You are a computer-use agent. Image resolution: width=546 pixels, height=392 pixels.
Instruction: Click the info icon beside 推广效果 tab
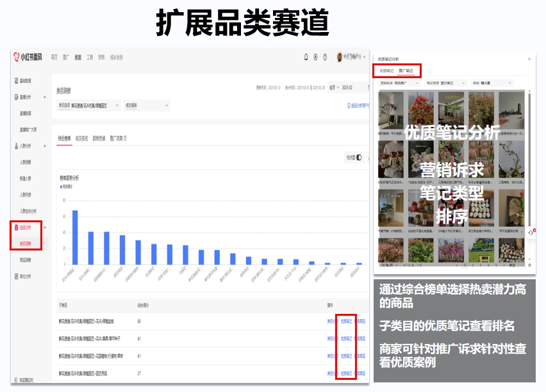(x=126, y=138)
